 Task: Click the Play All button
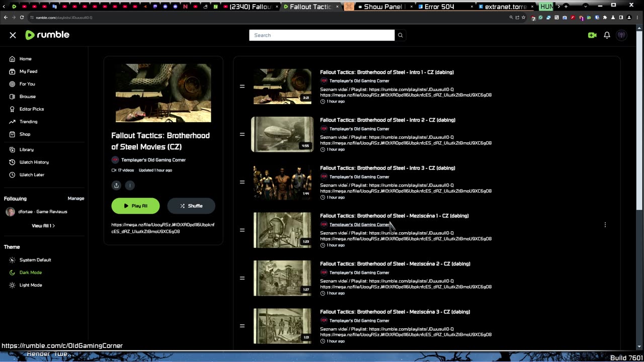135,206
